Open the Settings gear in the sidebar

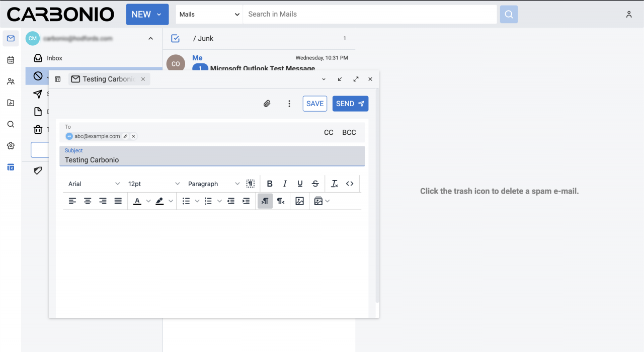pyautogui.click(x=11, y=146)
